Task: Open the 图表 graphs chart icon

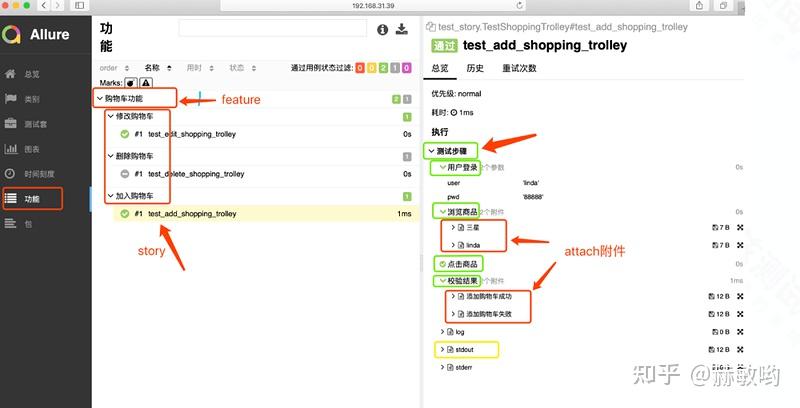Action: coord(10,149)
